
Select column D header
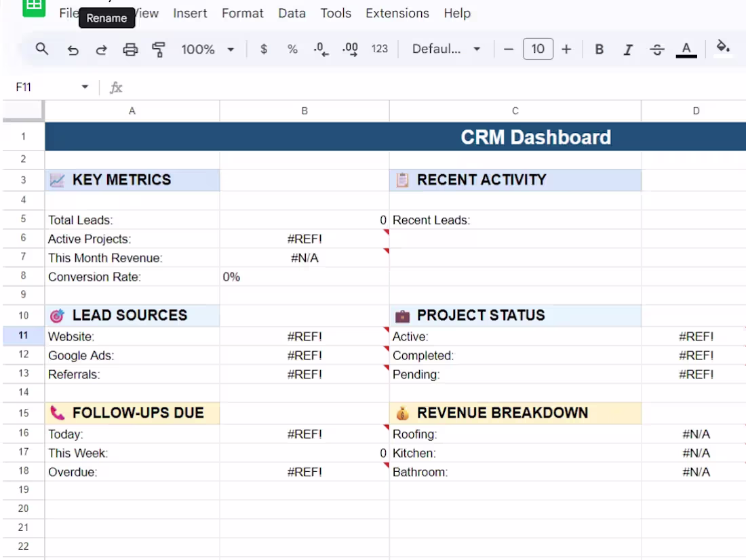point(694,111)
